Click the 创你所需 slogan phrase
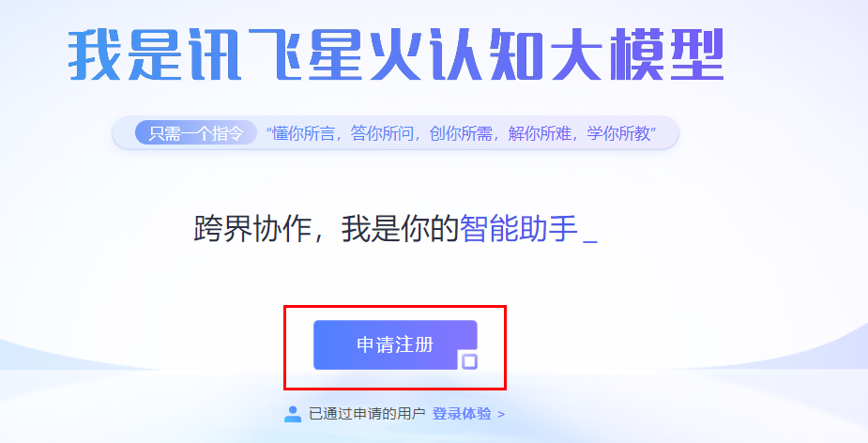The width and height of the screenshot is (868, 443). pyautogui.click(x=461, y=133)
